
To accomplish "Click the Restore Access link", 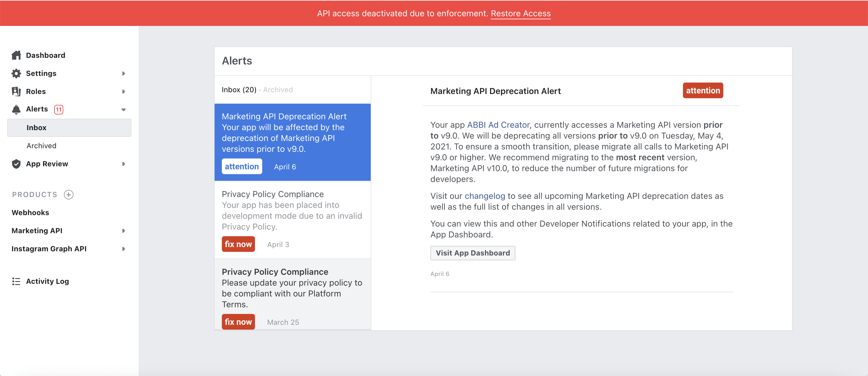I will point(520,14).
